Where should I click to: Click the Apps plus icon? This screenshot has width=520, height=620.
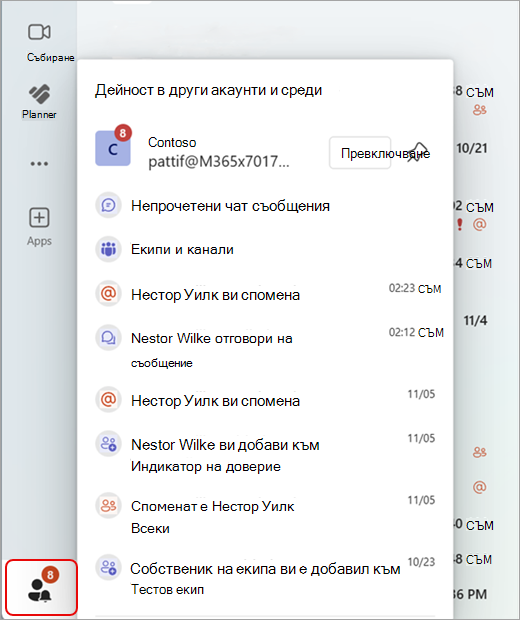[39, 217]
